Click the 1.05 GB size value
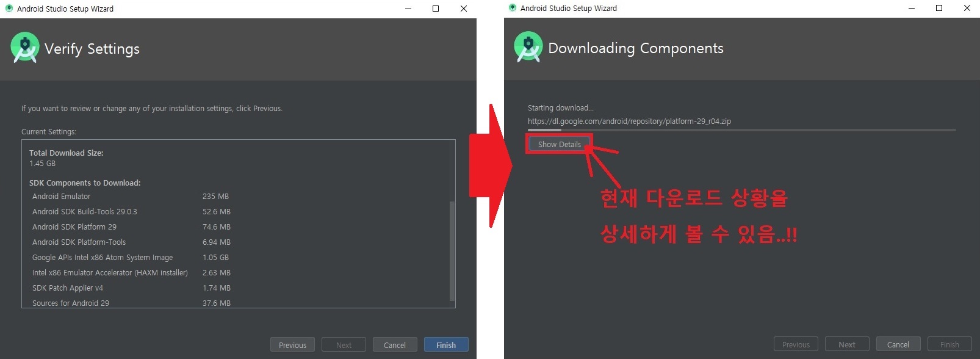 tap(215, 258)
